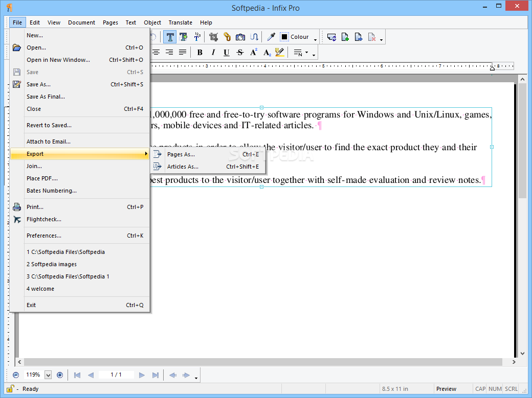Apply subscript formatting

click(267, 53)
